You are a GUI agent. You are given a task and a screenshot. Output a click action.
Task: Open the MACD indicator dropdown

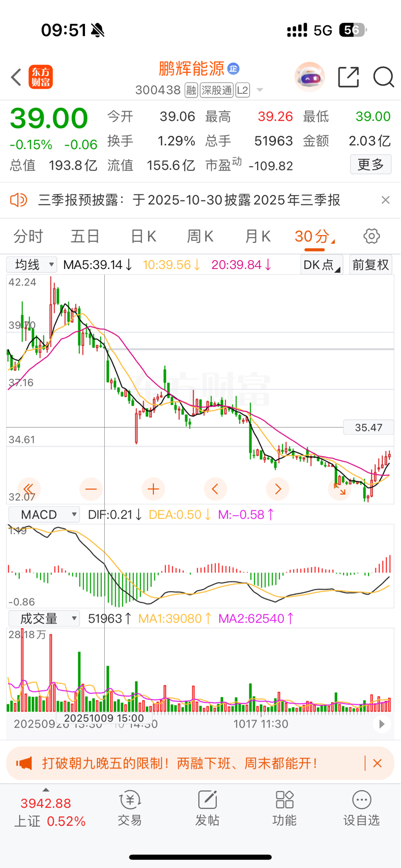[x=44, y=515]
